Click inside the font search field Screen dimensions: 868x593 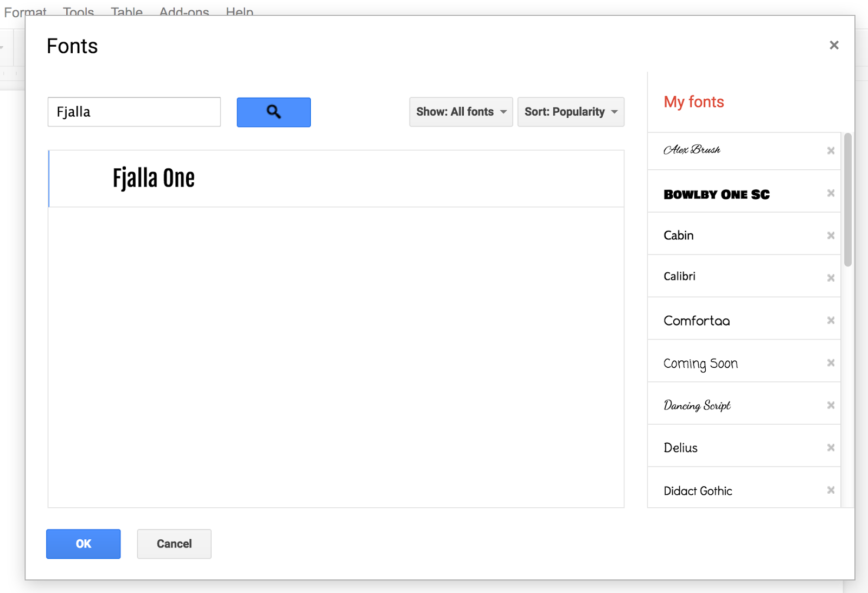133,112
